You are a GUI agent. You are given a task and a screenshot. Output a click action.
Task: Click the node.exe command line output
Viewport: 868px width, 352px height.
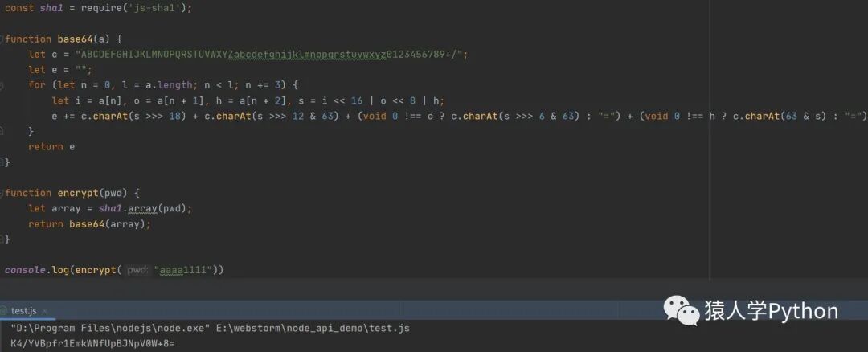110,328
